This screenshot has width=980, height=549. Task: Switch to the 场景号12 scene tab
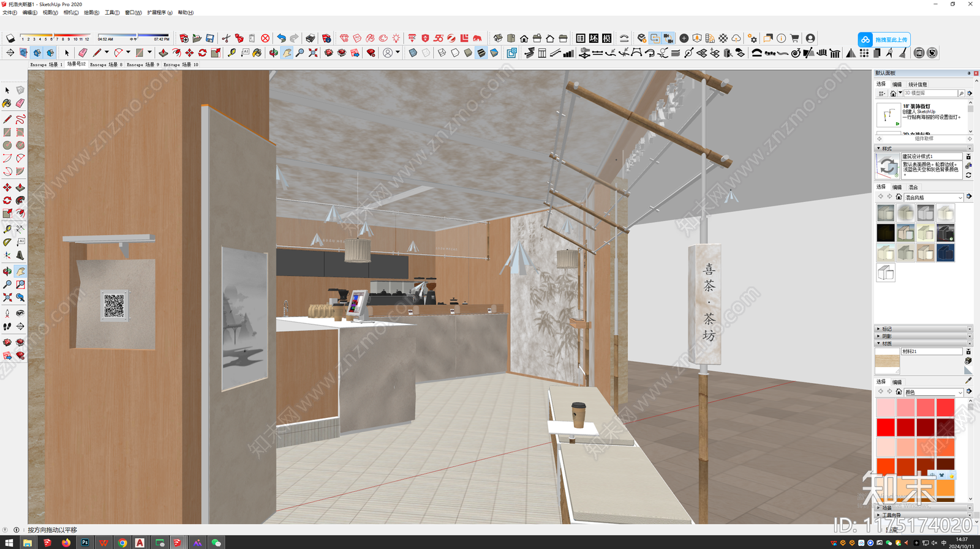click(76, 64)
